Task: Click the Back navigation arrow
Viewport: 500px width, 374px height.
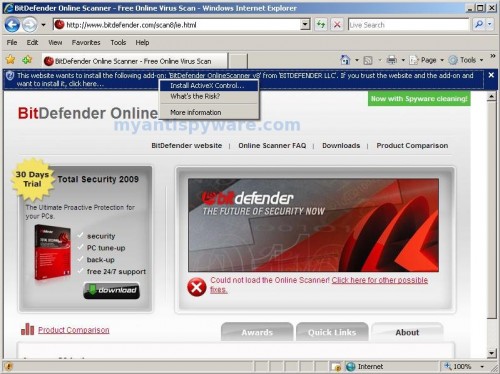Action: point(12,25)
